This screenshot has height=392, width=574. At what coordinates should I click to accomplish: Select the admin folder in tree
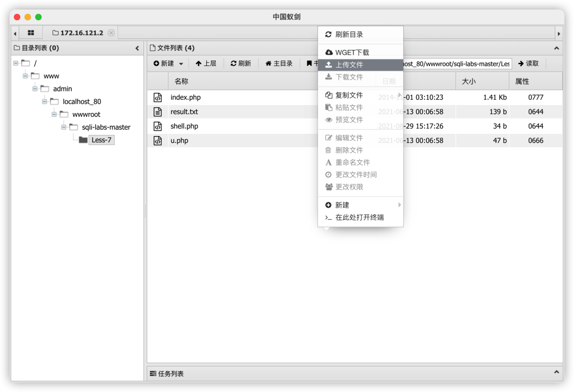[x=63, y=89]
